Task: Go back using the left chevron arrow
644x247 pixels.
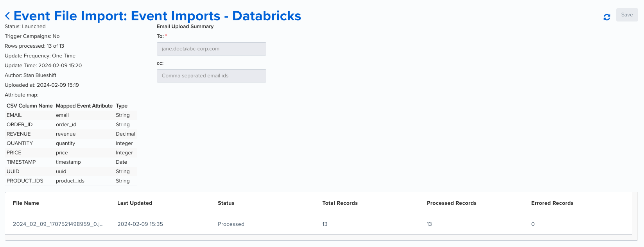Action: [7, 16]
